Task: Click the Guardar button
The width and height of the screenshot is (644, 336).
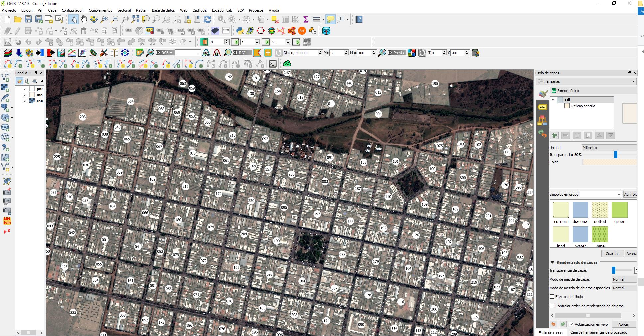Action: coord(612,253)
